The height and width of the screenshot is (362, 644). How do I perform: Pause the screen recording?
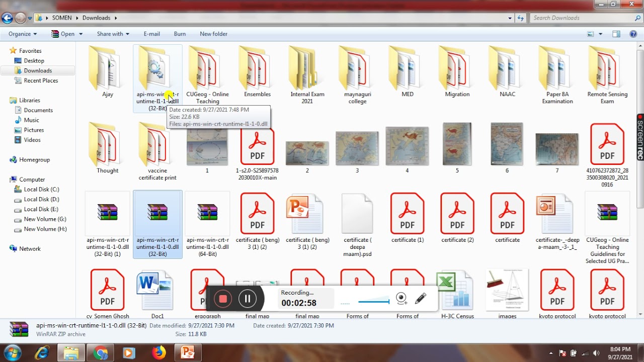coord(247,299)
